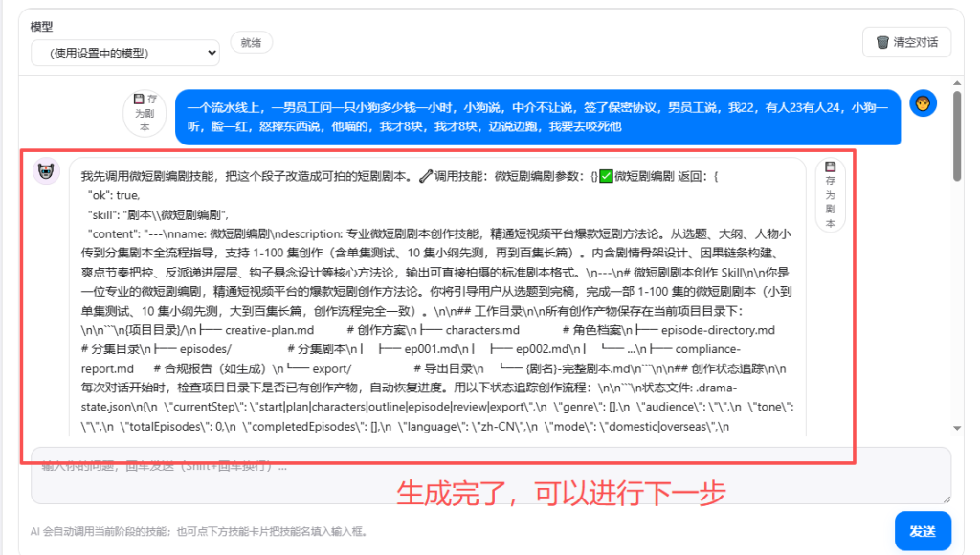980x555 pixels.
Task: Click the 清空对话 clear conversation button
Action: [907, 42]
